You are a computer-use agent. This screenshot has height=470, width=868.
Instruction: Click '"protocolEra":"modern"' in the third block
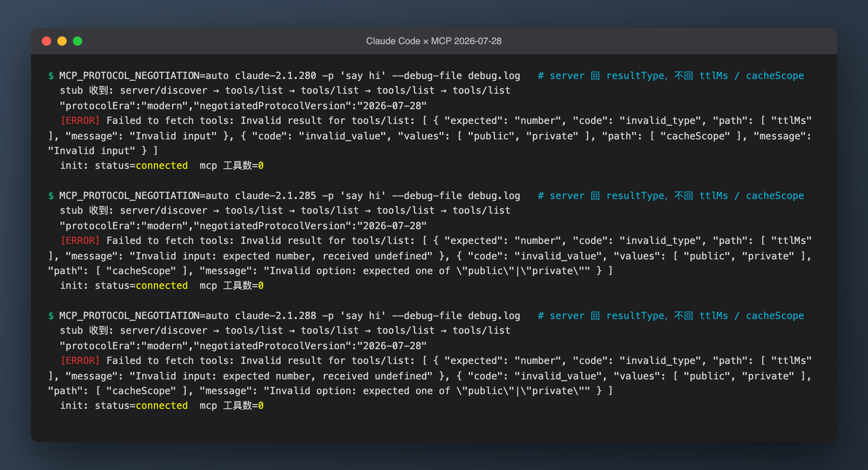pyautogui.click(x=124, y=346)
